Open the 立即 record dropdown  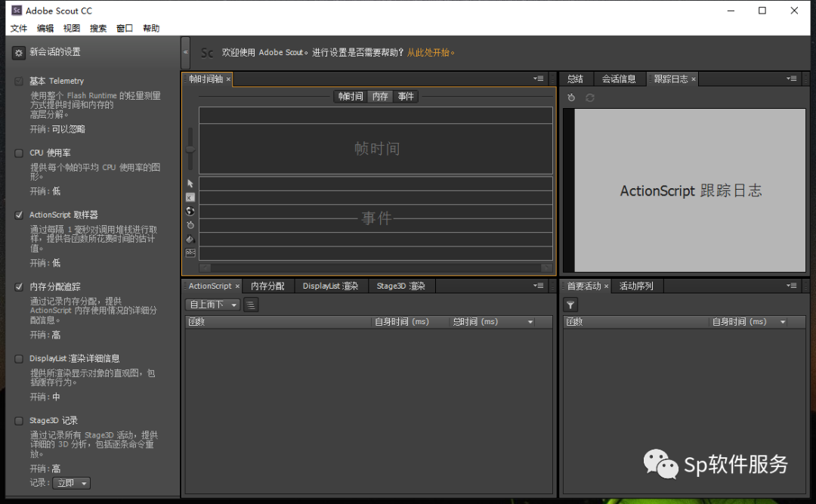(x=71, y=483)
